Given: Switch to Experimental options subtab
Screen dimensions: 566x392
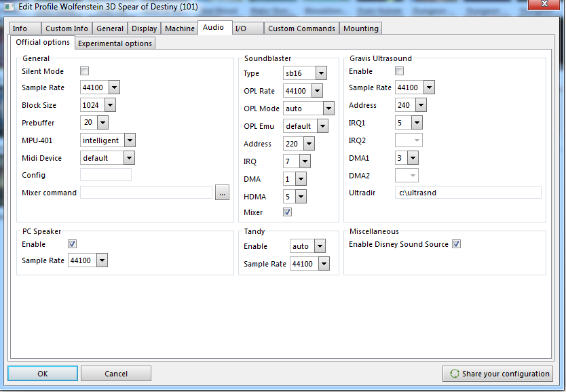Looking at the screenshot, I should 115,43.
